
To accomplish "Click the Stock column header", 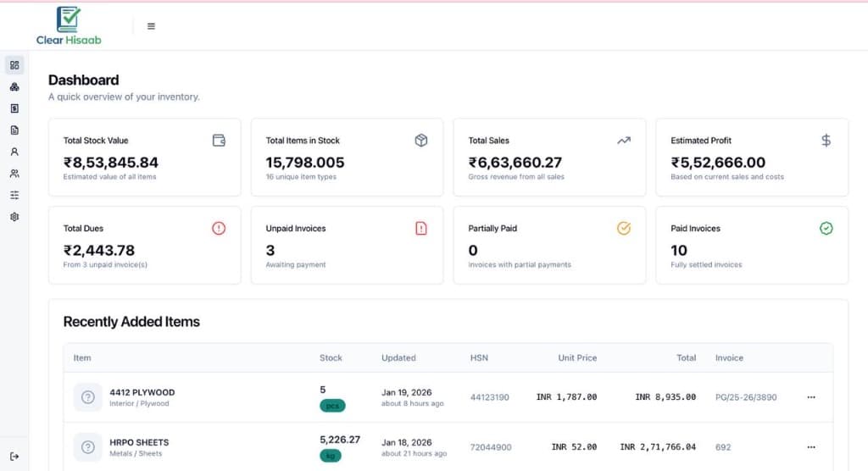I will tap(331, 358).
